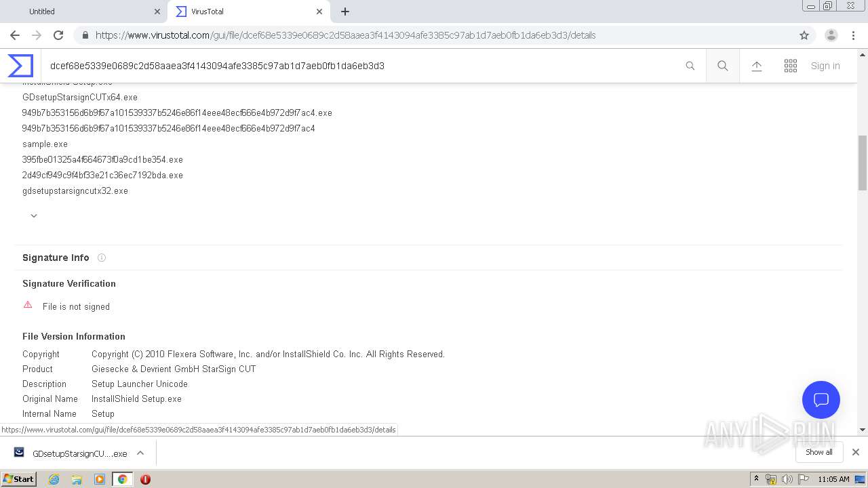Open a new browser tab
The height and width of the screenshot is (488, 868).
345,12
